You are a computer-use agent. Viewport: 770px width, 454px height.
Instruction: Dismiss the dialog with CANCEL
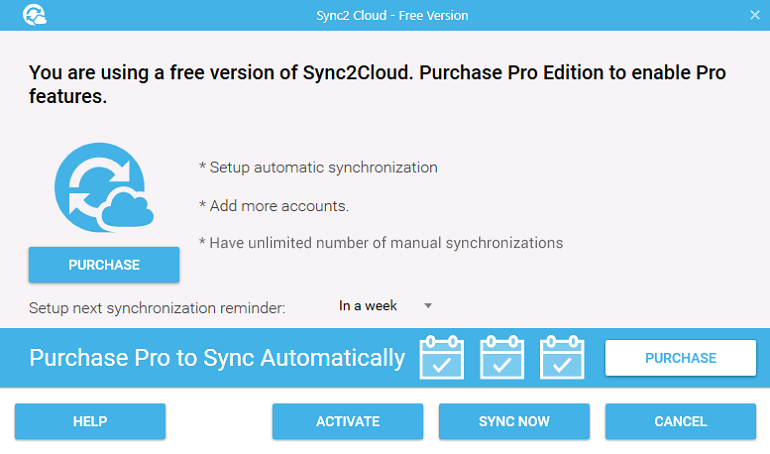pos(680,421)
